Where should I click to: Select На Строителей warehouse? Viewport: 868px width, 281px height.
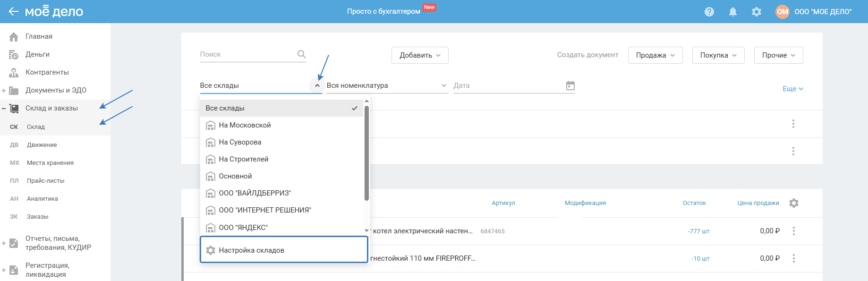(x=282, y=159)
